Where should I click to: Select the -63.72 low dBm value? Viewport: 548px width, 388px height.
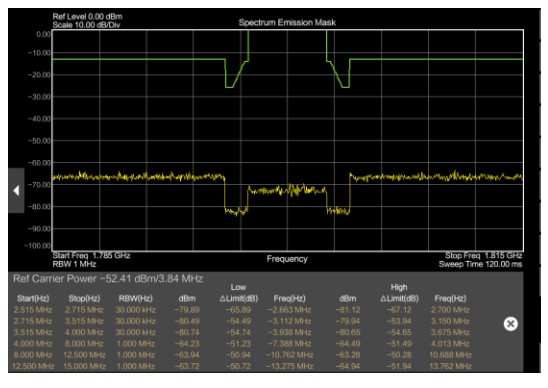pyautogui.click(x=187, y=366)
